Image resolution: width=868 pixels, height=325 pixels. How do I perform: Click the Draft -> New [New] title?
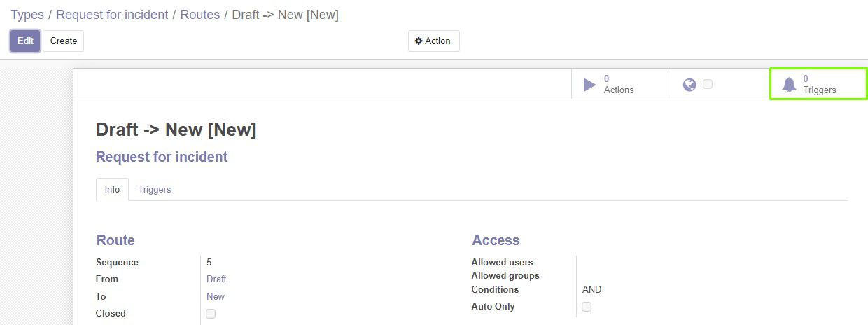(x=176, y=130)
